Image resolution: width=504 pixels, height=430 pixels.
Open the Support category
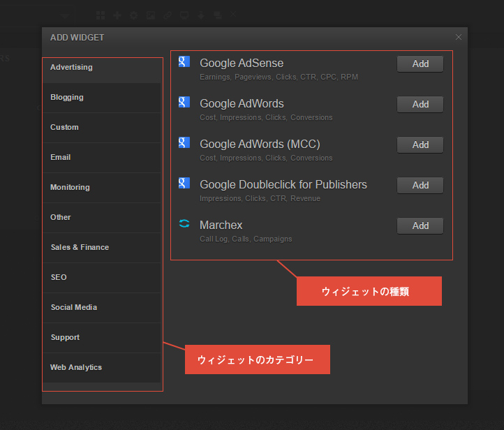click(102, 338)
